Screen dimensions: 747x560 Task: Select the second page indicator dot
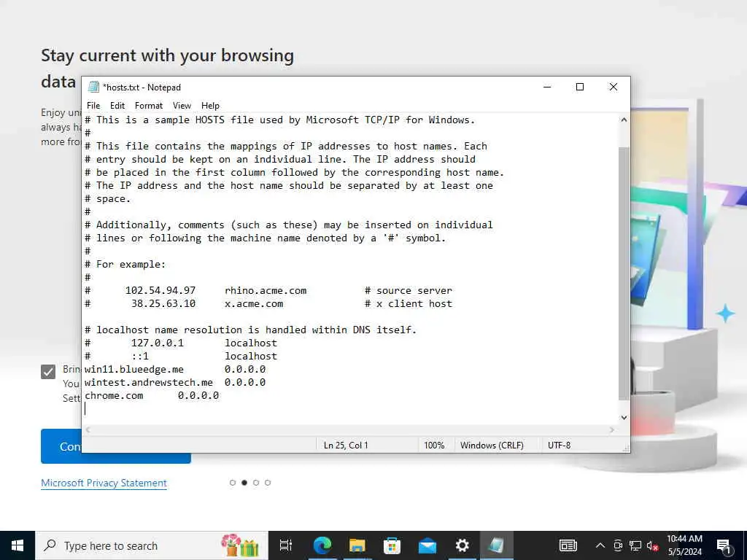pos(244,483)
